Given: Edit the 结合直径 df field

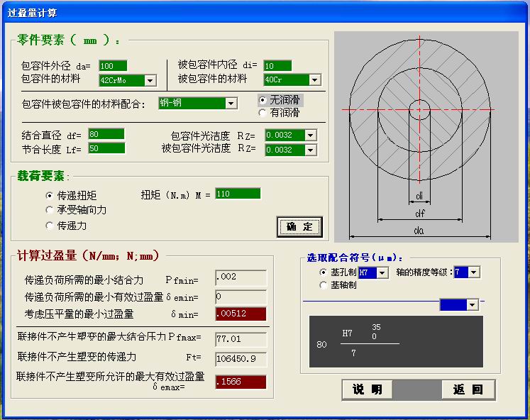Looking at the screenshot, I should pos(106,134).
